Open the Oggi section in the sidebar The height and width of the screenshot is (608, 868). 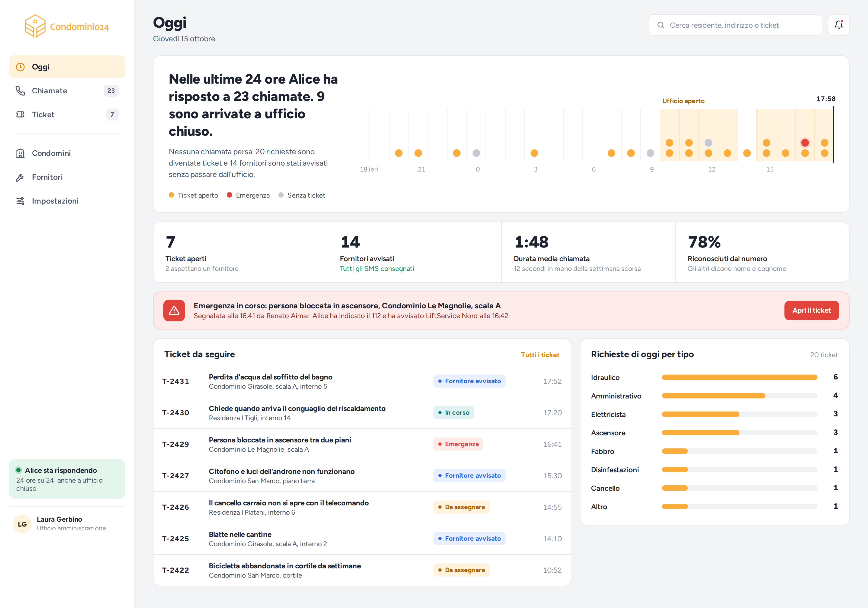coord(67,67)
